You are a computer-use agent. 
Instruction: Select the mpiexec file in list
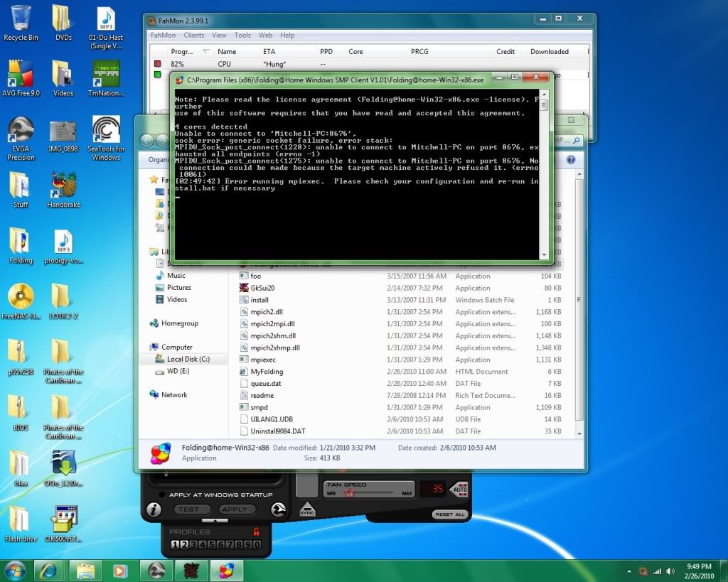(x=262, y=360)
